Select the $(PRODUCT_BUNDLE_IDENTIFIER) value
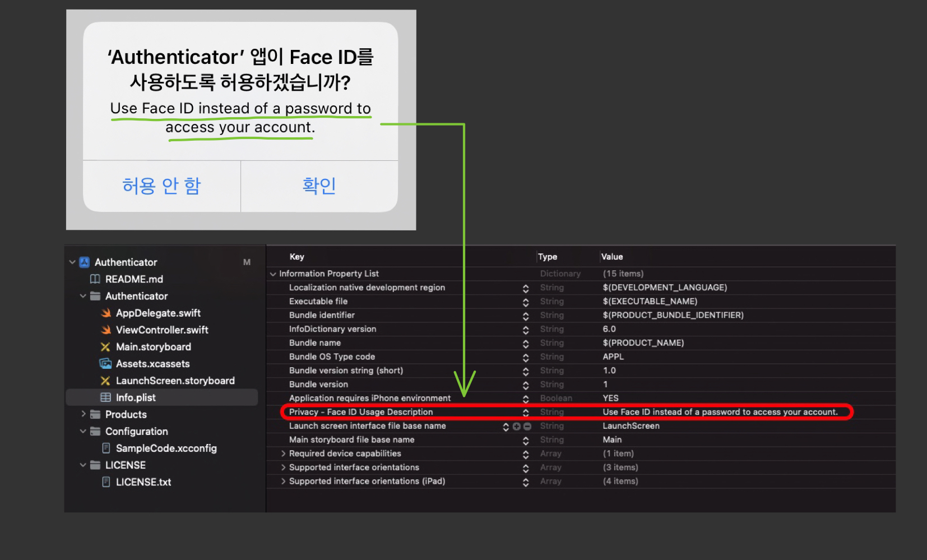 pyautogui.click(x=673, y=315)
